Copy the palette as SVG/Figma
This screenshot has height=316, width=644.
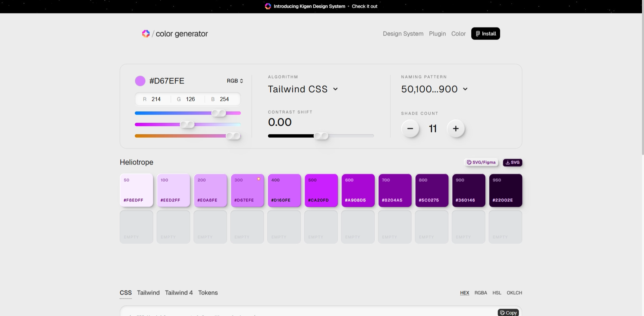(481, 163)
